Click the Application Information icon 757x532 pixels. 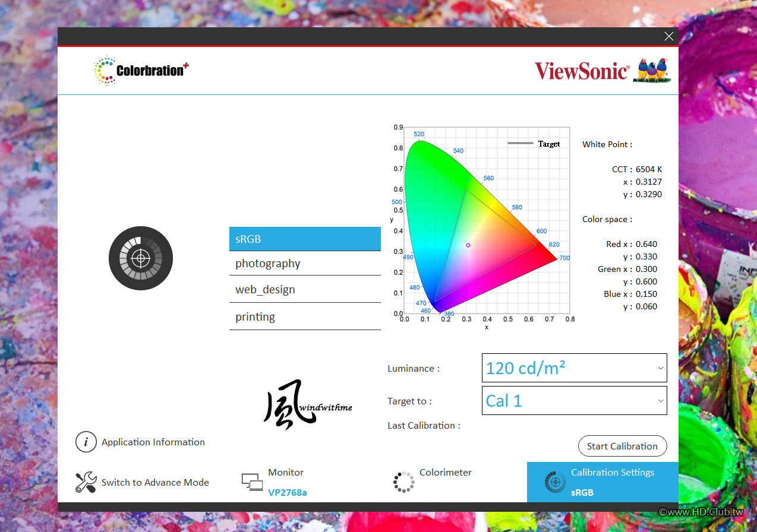86,442
